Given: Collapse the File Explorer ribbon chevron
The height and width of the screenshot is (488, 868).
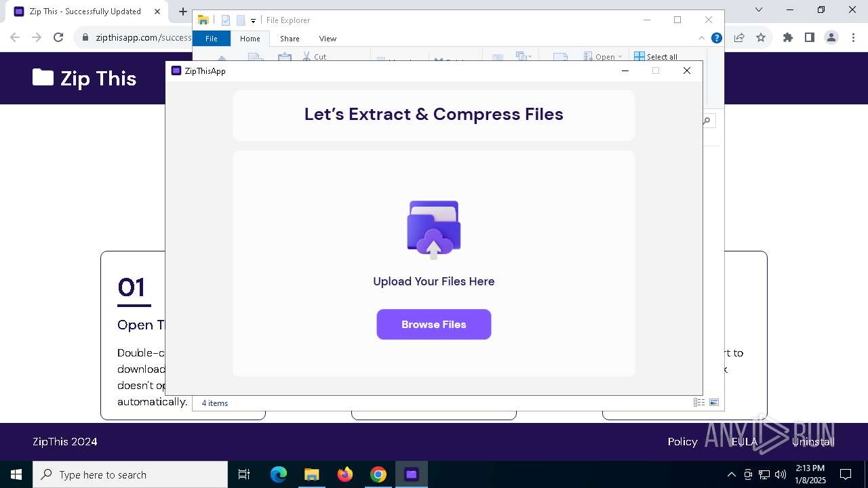Looking at the screenshot, I should [x=702, y=38].
